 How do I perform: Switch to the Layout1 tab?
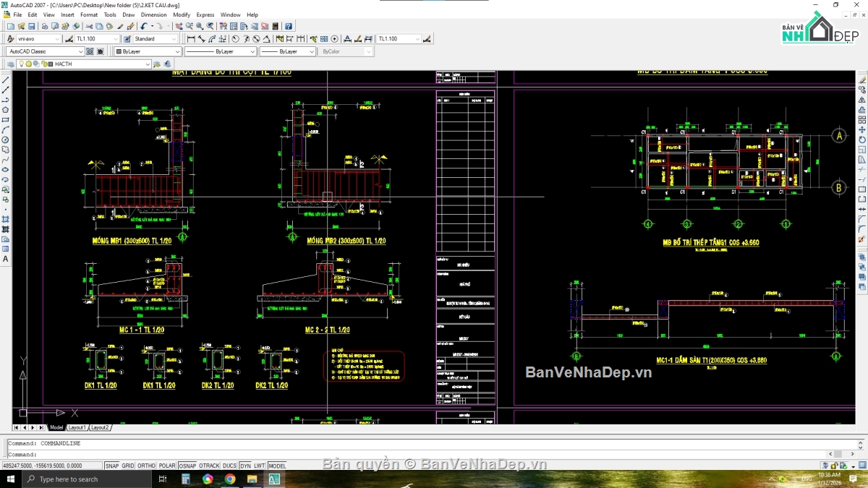77,427
